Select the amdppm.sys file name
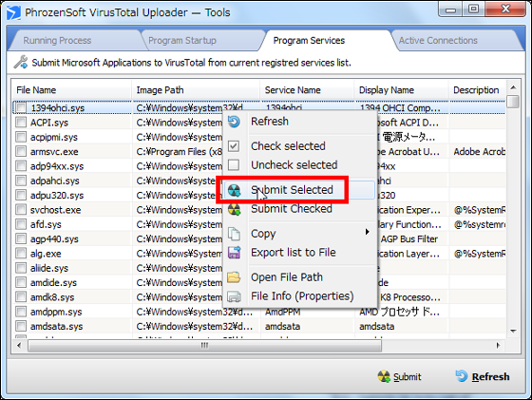The image size is (532, 400). [x=56, y=313]
